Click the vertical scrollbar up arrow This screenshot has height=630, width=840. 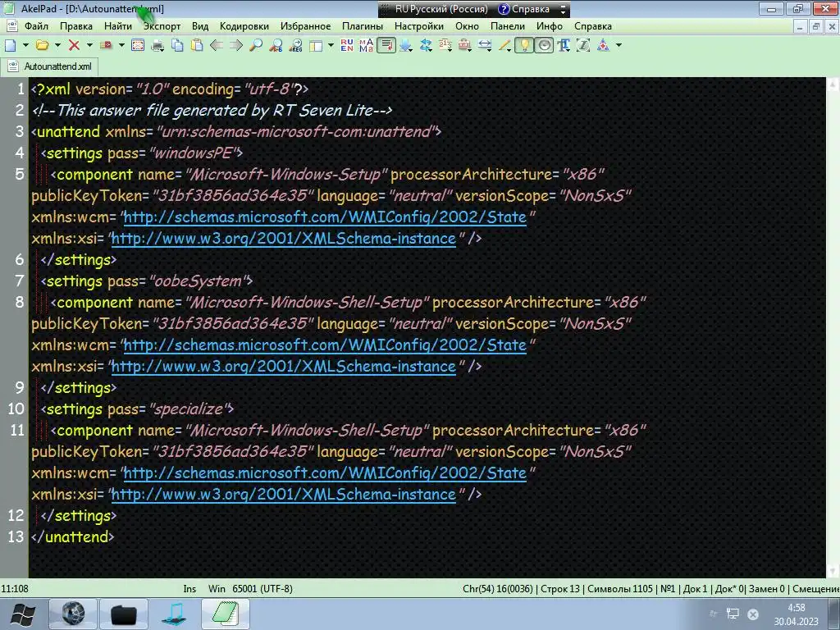pos(833,84)
